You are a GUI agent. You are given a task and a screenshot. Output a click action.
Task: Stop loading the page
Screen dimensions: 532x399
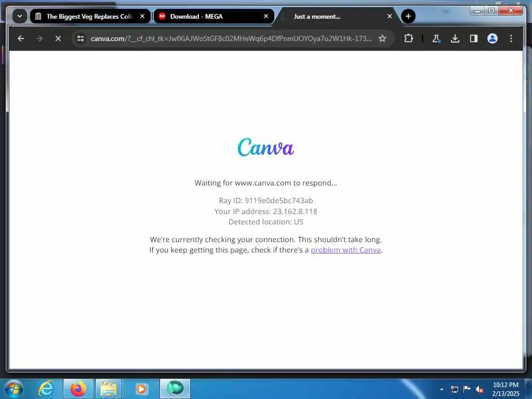pyautogui.click(x=58, y=38)
